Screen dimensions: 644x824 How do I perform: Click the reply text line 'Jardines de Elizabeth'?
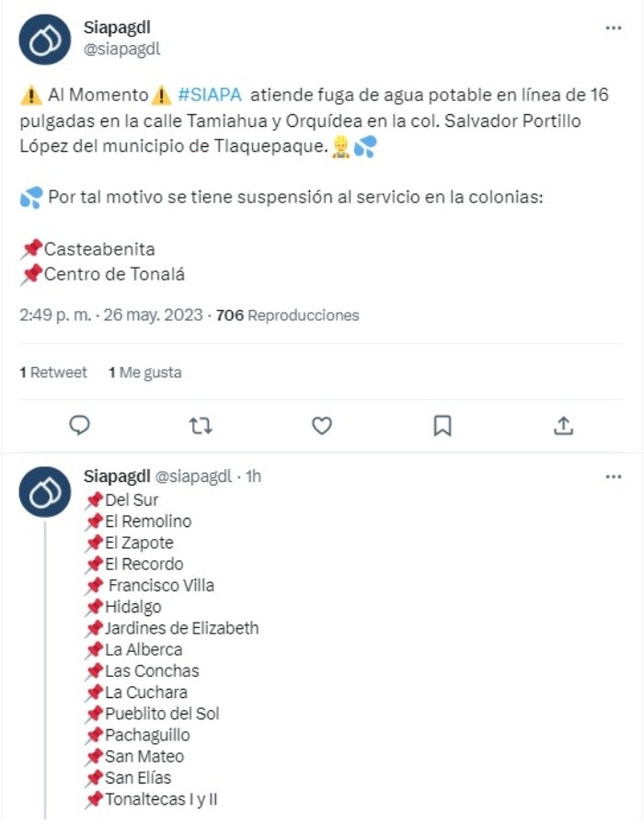(181, 628)
